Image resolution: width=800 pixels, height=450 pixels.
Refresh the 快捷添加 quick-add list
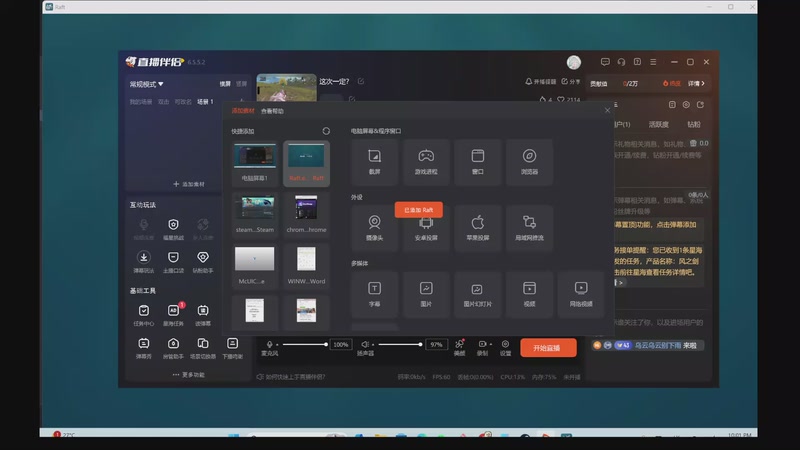(x=326, y=131)
